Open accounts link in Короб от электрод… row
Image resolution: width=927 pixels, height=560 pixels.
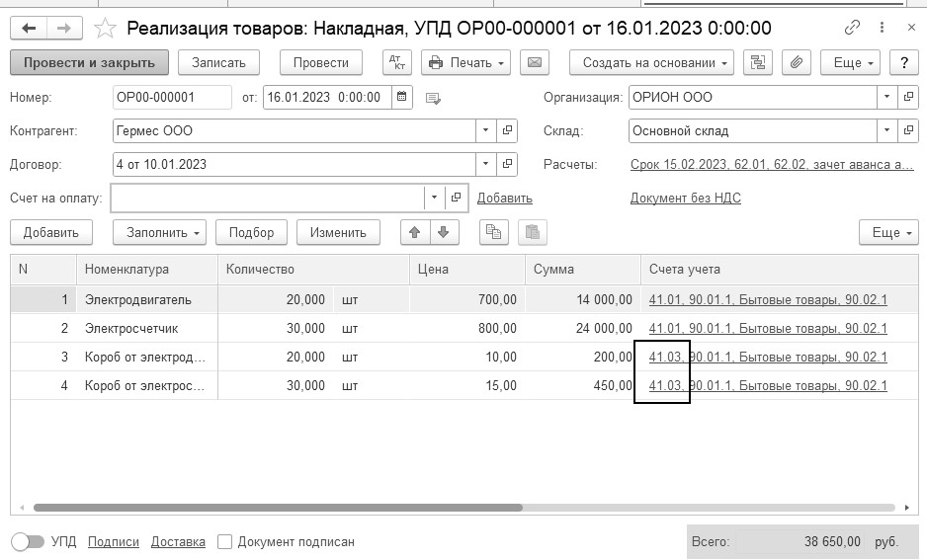768,357
